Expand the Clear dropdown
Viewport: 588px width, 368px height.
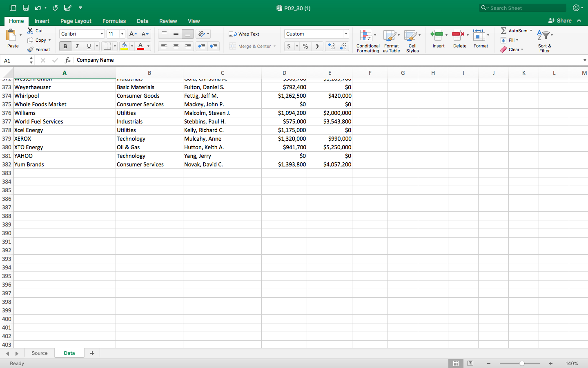pos(522,49)
